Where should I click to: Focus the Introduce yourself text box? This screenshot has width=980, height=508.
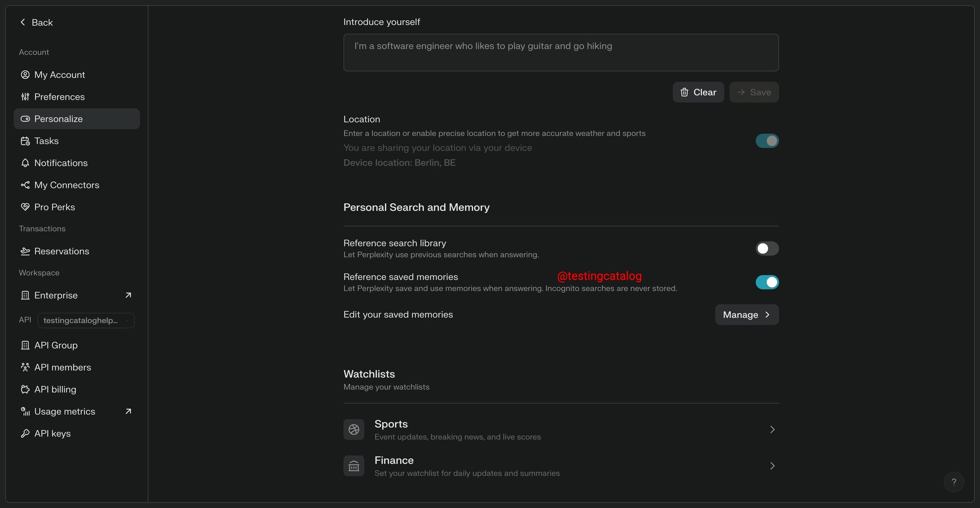tap(561, 53)
